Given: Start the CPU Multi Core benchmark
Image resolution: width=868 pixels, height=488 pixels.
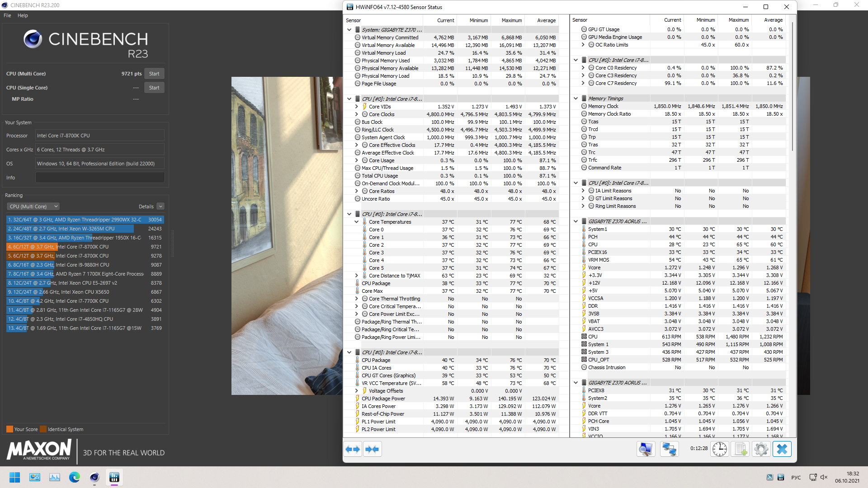Looking at the screenshot, I should click(x=154, y=74).
